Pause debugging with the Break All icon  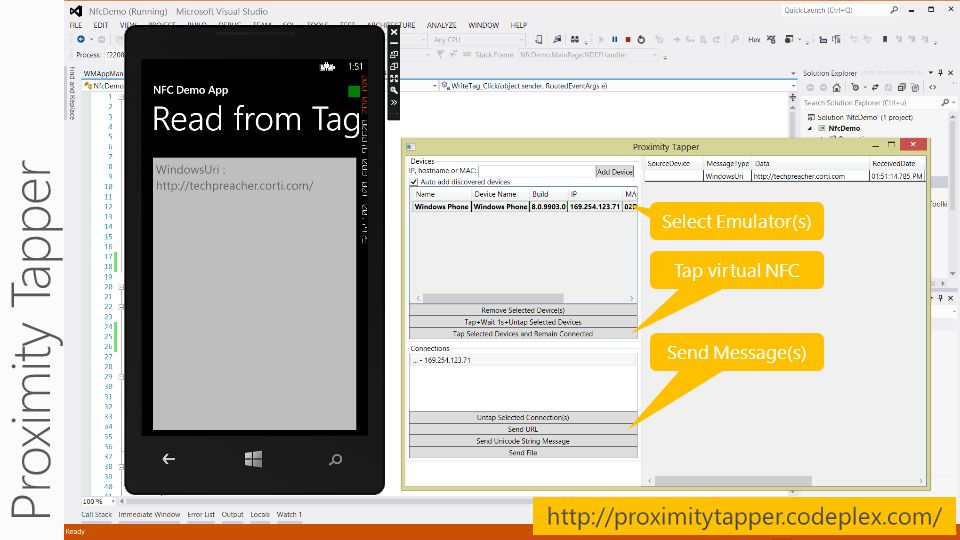click(x=615, y=40)
